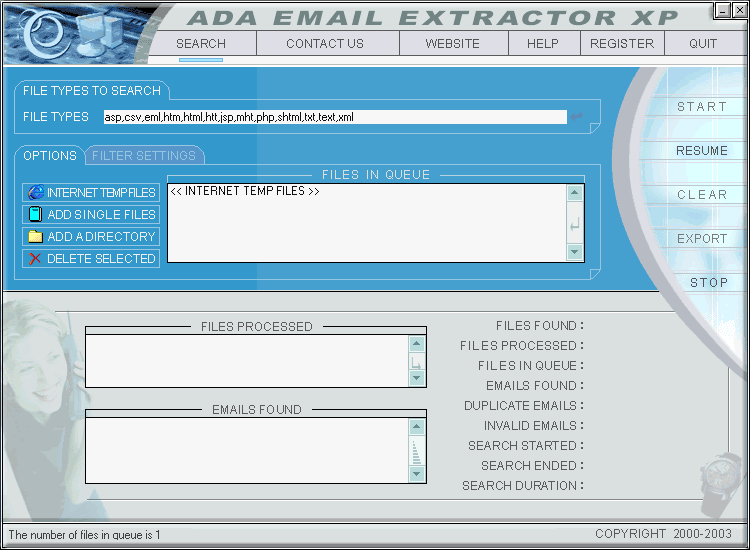Switch to the FILTER SETTINGS tab
This screenshot has height=550, width=750.
pyautogui.click(x=144, y=155)
